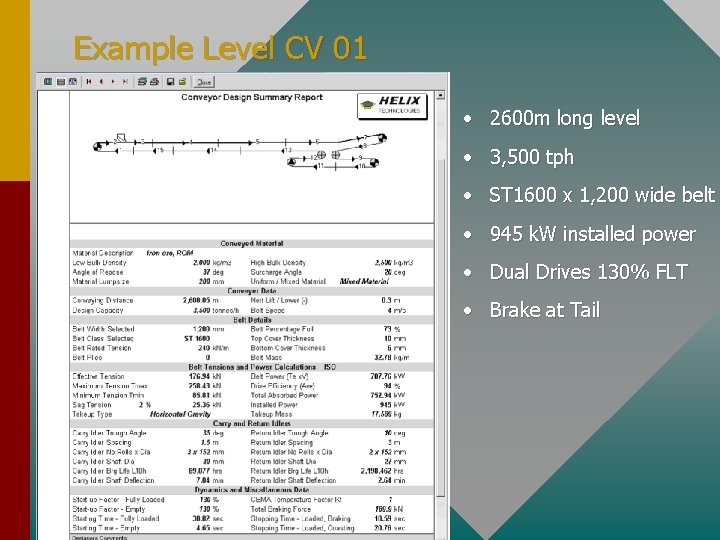Viewport: 720px width, 540px height.
Task: Close the report preview with Close button
Action: pyautogui.click(x=204, y=82)
